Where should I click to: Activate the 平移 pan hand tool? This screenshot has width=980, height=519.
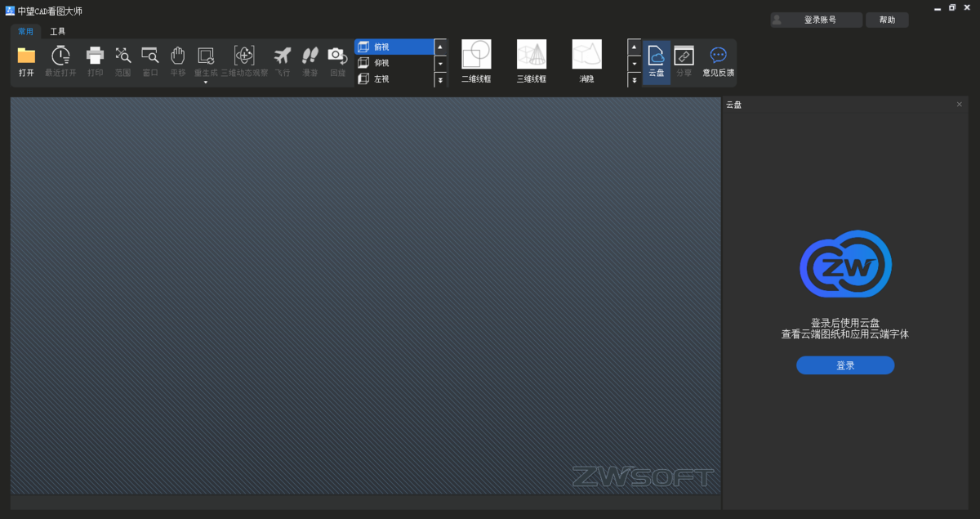tap(178, 62)
